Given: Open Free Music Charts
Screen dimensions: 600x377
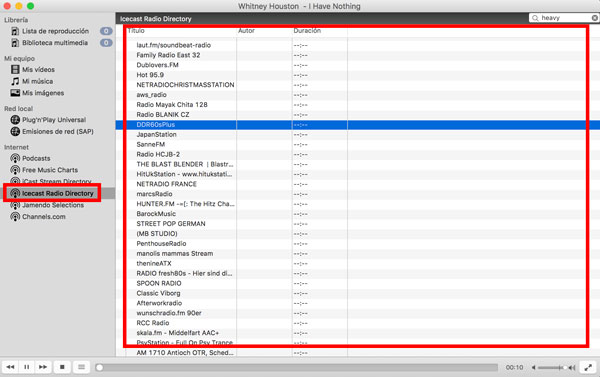Looking at the screenshot, I should (x=50, y=170).
